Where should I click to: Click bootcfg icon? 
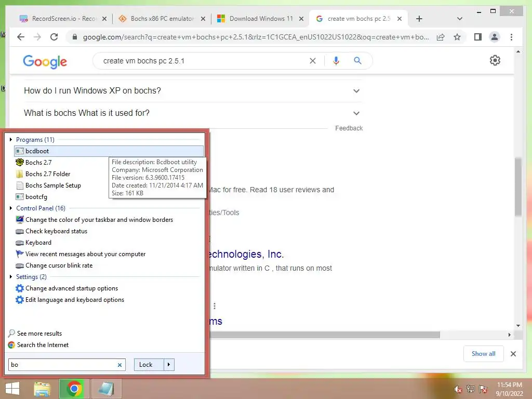(x=20, y=197)
